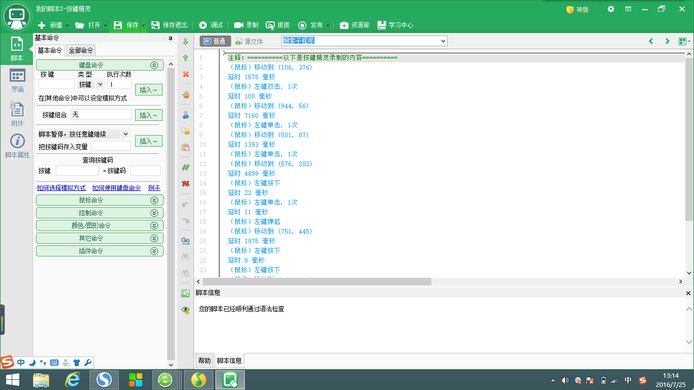Click 保存退出 (Save and Exit)

click(x=169, y=25)
